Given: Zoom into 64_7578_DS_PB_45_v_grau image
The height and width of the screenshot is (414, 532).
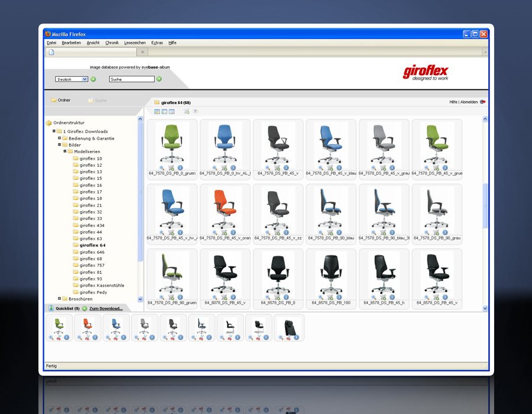Looking at the screenshot, I should [374, 167].
